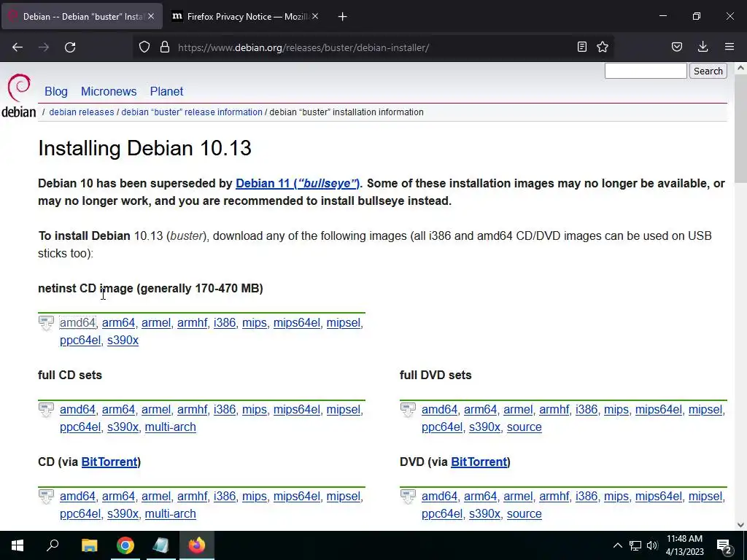This screenshot has width=747, height=560.
Task: Open full DVD sets amd64 link
Action: (x=439, y=410)
